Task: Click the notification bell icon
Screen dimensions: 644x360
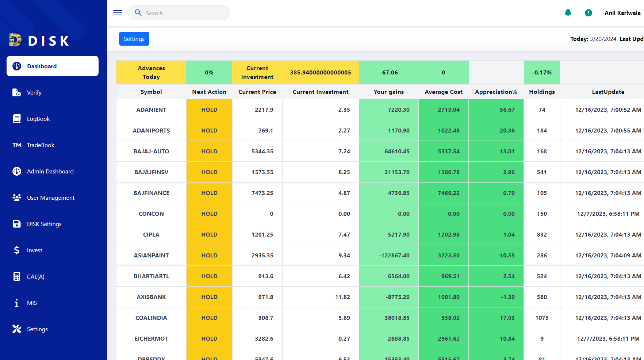Action: pos(568,13)
